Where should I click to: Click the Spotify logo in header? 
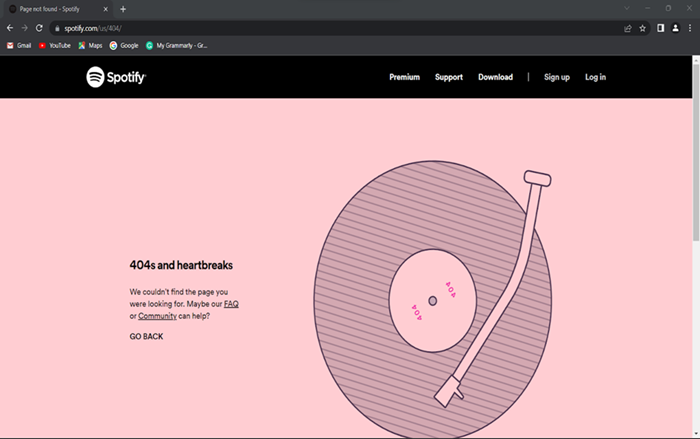click(x=116, y=77)
